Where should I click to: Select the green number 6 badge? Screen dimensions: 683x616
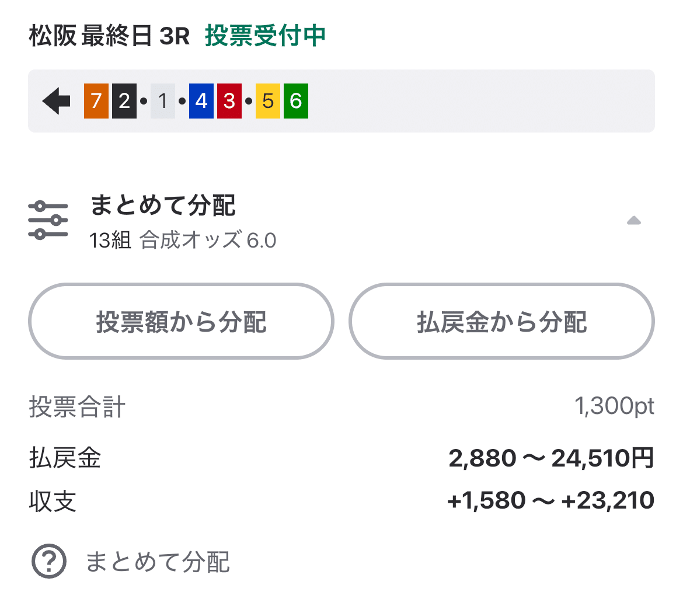coord(296,100)
